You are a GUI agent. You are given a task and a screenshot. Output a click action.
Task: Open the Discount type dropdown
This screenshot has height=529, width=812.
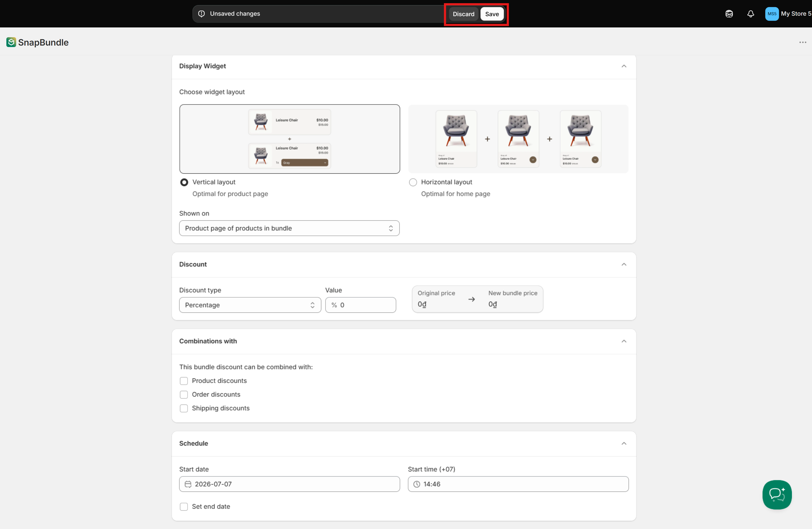[x=250, y=305]
